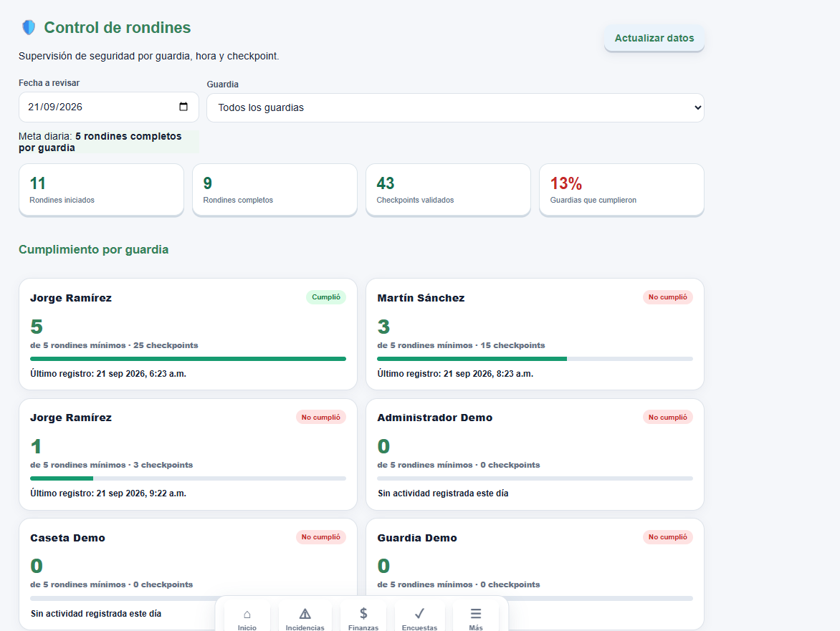This screenshot has height=631, width=840.
Task: Click Último registro 8:23 a.m. text
Action: tap(455, 374)
